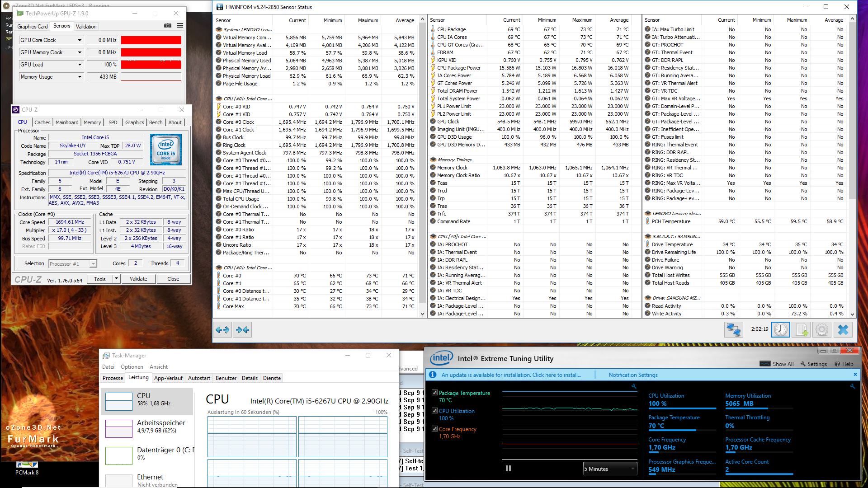The height and width of the screenshot is (488, 868).
Task: Switch to CPU-Z Mainboard tab
Action: pos(67,122)
